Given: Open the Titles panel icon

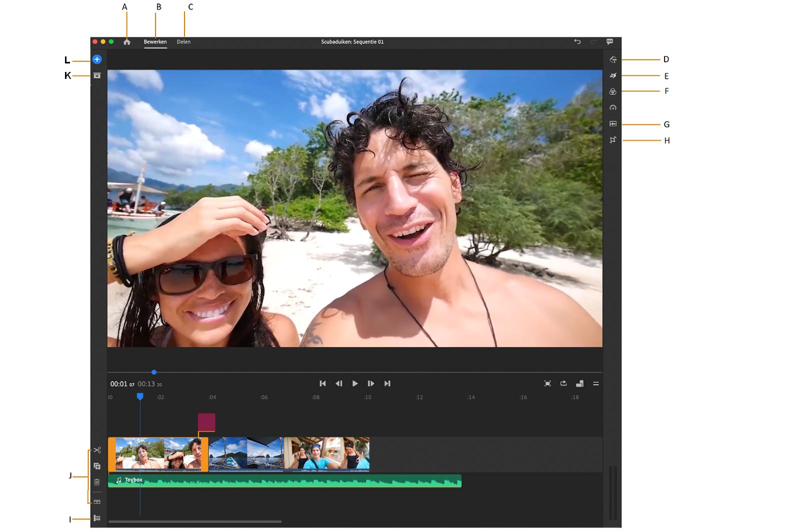Looking at the screenshot, I should [x=613, y=59].
